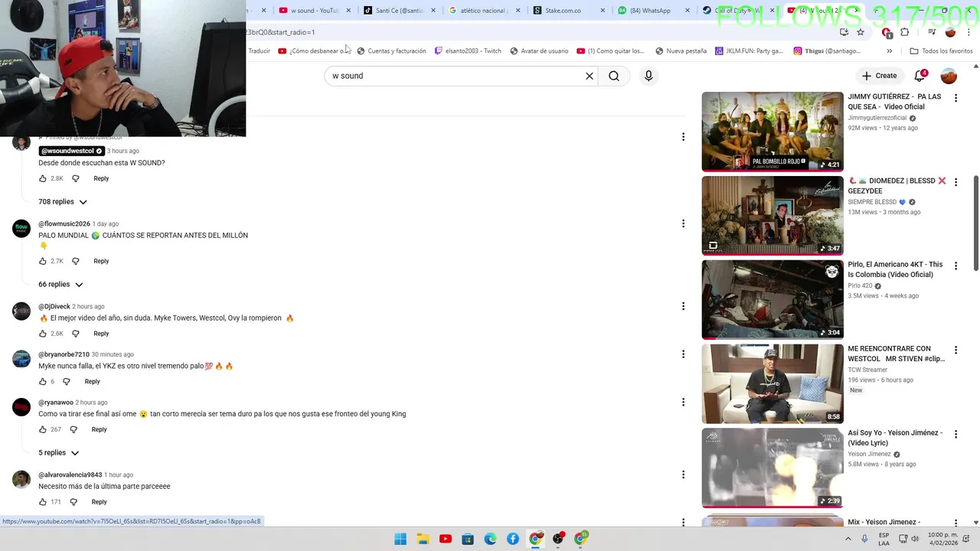
Task: Open Chrome extensions puzzle icon
Action: (904, 32)
